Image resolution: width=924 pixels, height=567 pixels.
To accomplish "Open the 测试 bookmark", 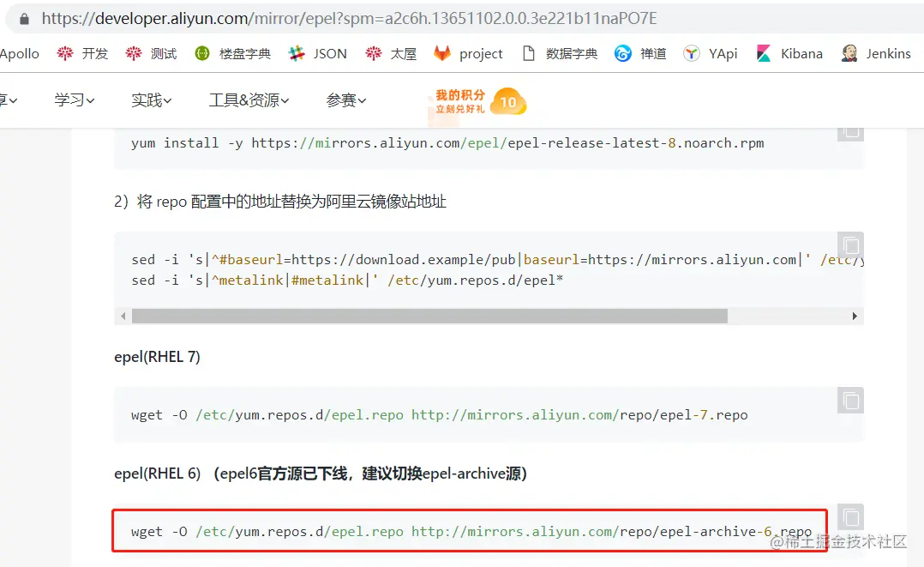I will pos(152,54).
